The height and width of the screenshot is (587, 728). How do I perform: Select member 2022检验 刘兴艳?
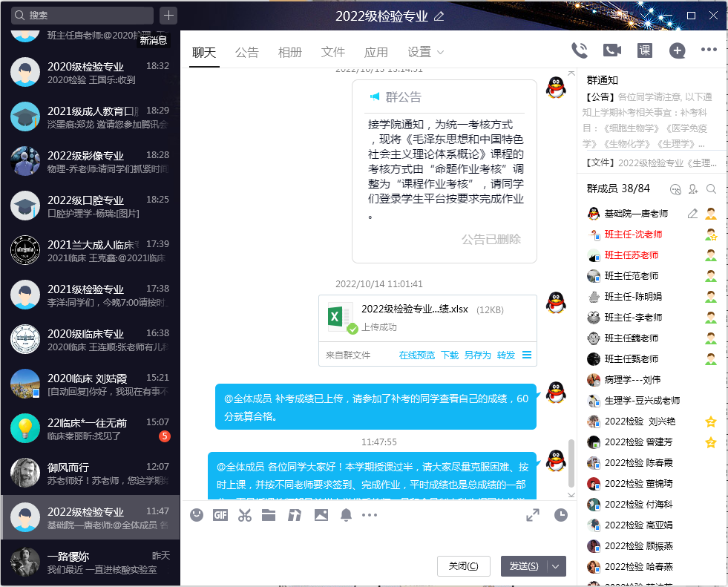652,422
